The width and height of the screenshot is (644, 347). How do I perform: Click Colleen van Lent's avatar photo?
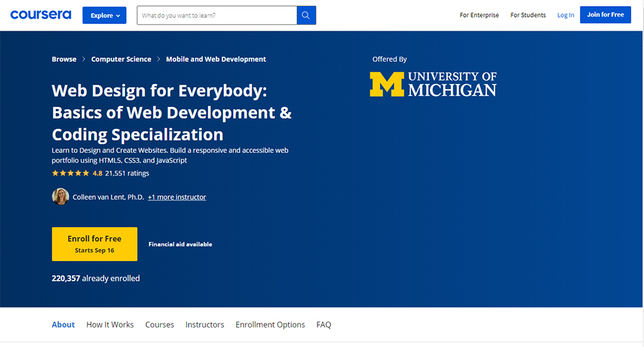(x=60, y=197)
